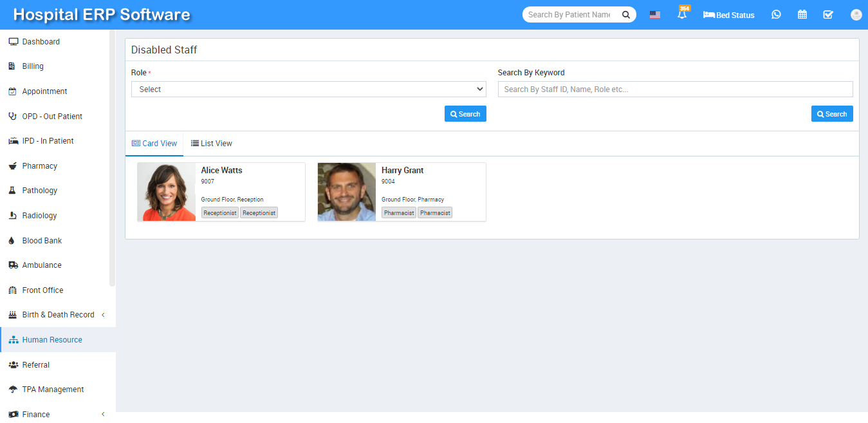Click the notification bell icon
This screenshot has width=868, height=423.
682,15
